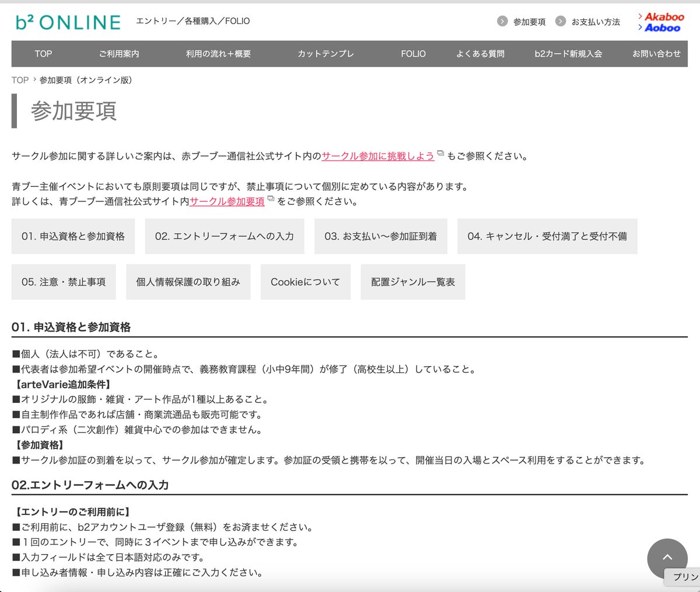This screenshot has height=592, width=700.
Task: Click external link icon after サークル参加に挑戦しよう
Action: click(x=440, y=154)
